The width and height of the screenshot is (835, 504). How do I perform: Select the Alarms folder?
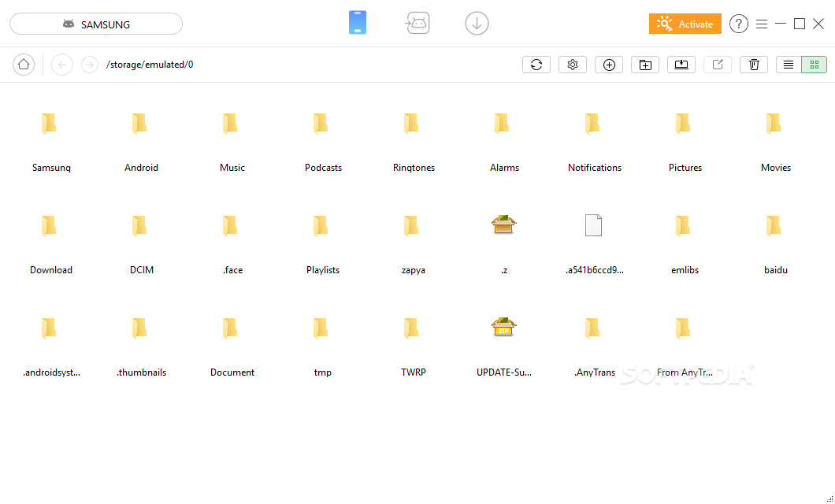(x=504, y=142)
